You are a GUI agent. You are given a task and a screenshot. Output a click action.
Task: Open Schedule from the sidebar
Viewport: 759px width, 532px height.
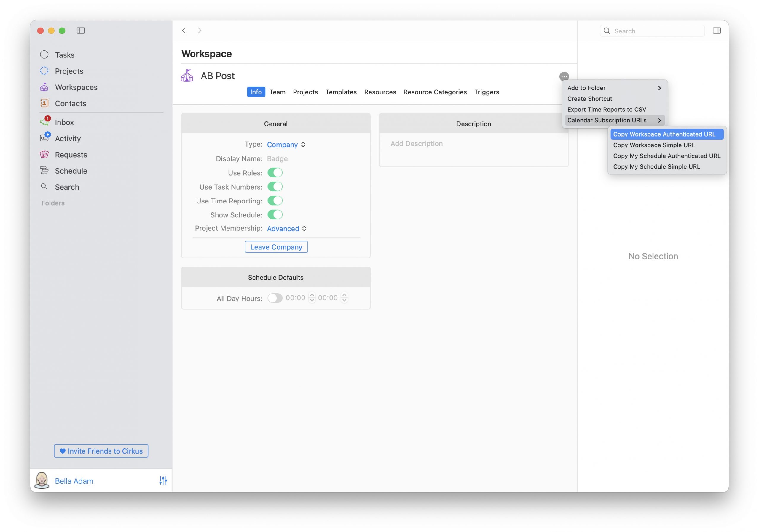pos(71,171)
